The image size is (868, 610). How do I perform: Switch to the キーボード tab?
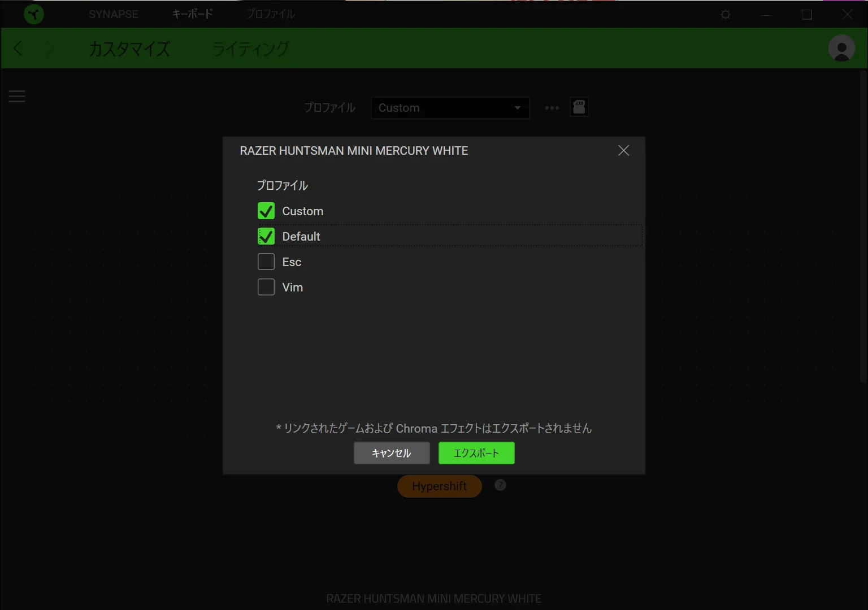click(192, 14)
